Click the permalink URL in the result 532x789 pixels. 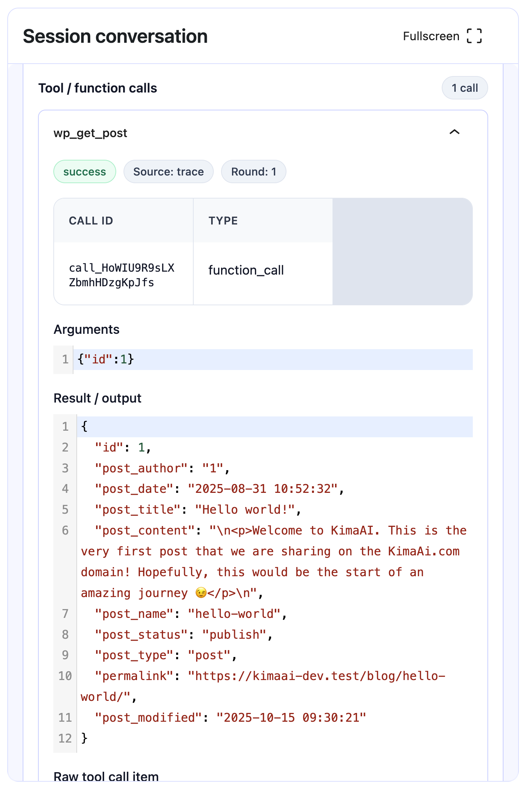click(316, 676)
